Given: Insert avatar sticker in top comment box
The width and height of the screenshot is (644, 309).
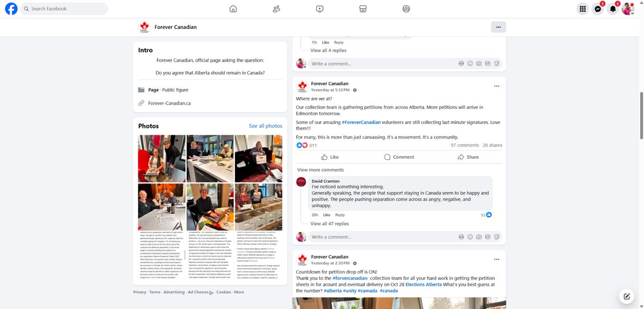Looking at the screenshot, I should (x=461, y=64).
